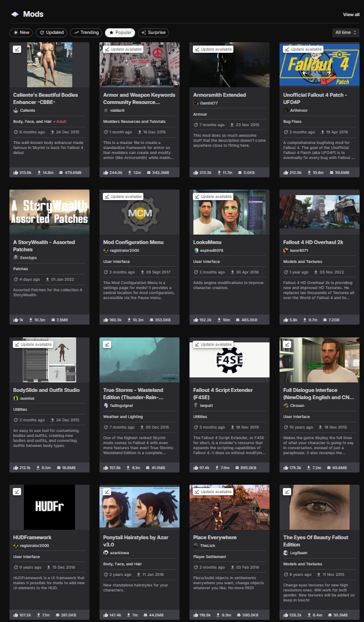
Task: Select the New filter tab
Action: pos(22,33)
